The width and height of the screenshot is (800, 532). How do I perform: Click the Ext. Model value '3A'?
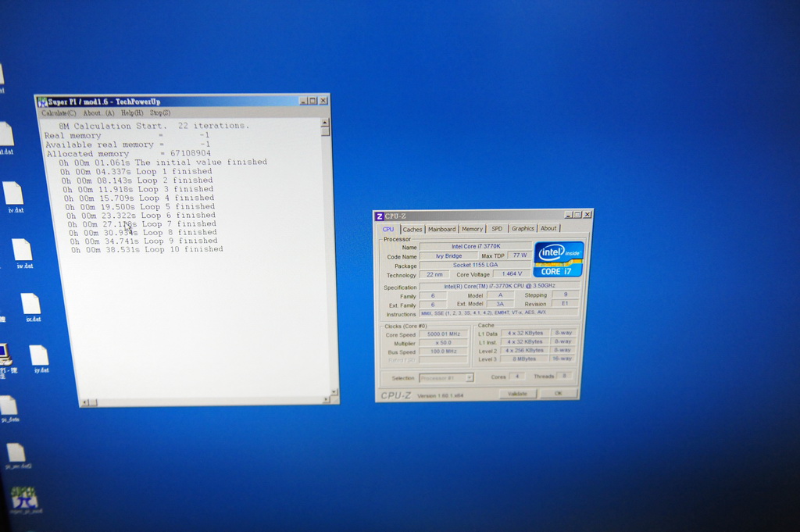pyautogui.click(x=500, y=303)
